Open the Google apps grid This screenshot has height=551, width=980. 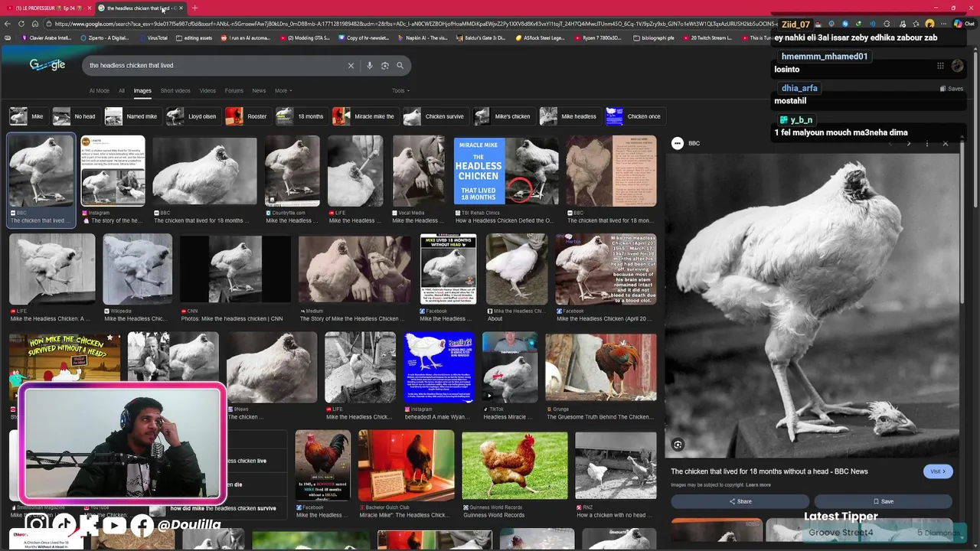pos(940,66)
